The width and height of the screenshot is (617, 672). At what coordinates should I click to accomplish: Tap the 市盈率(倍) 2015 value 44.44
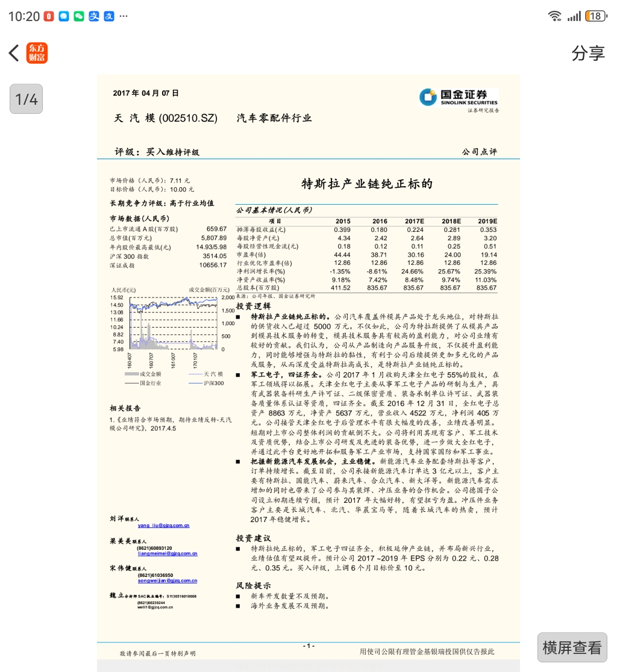tap(342, 255)
